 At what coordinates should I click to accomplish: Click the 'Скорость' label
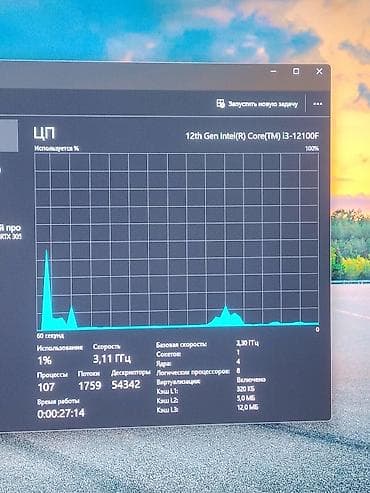click(x=106, y=346)
